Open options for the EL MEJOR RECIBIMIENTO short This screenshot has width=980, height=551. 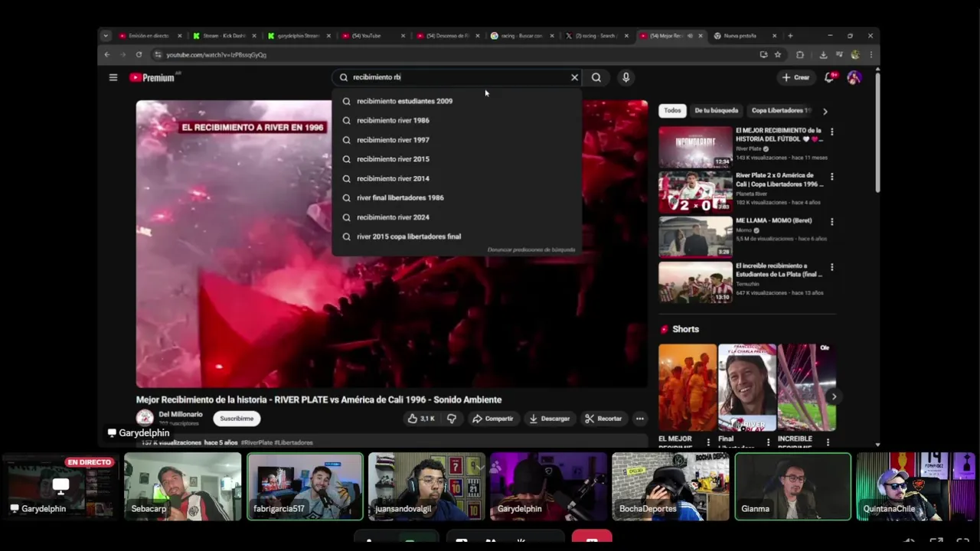tap(708, 442)
